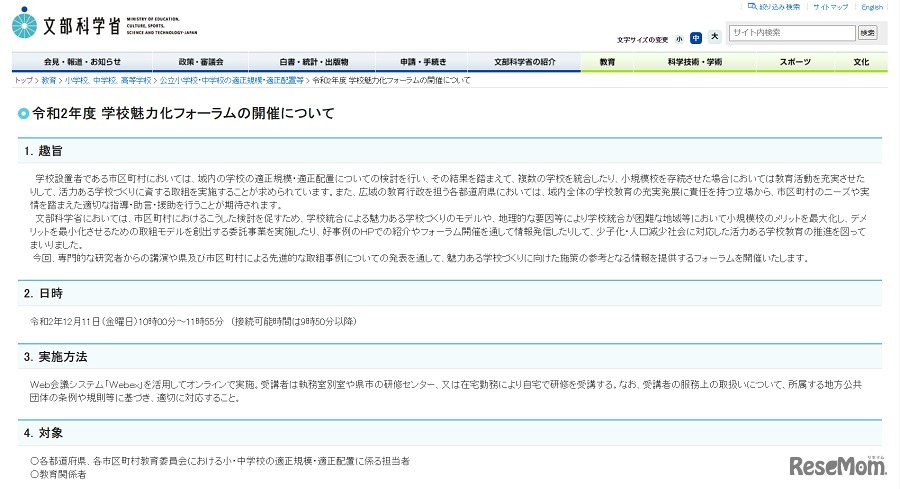Open the サイトマップ link
Screen dimensions: 900x489
(x=831, y=7)
